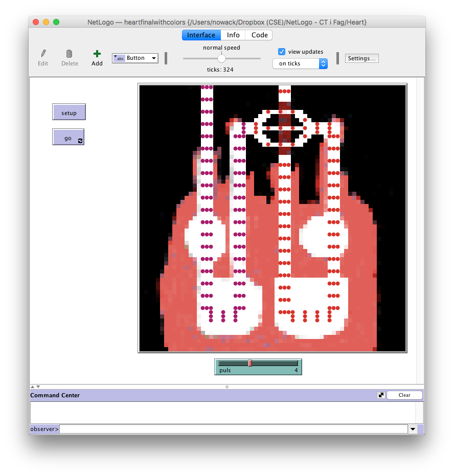Expand the command center using the up splitter arrow
This screenshot has height=476, width=454.
[x=33, y=387]
